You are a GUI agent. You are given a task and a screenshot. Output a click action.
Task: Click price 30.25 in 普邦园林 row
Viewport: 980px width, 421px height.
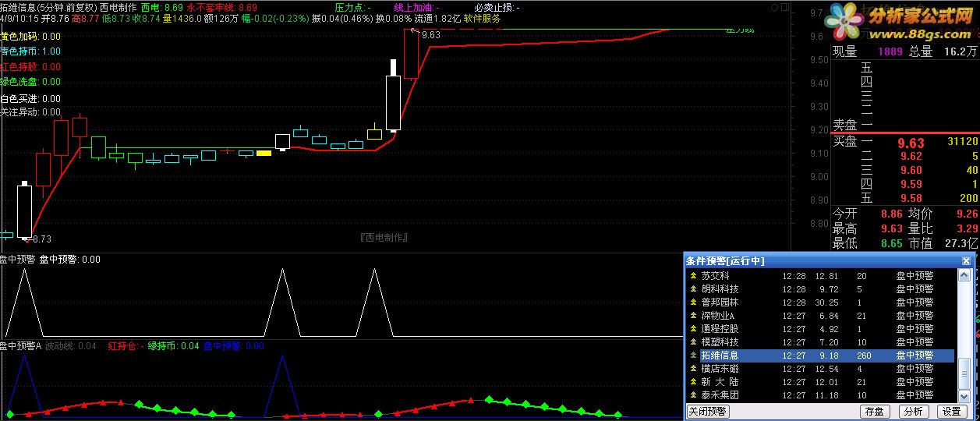point(826,302)
